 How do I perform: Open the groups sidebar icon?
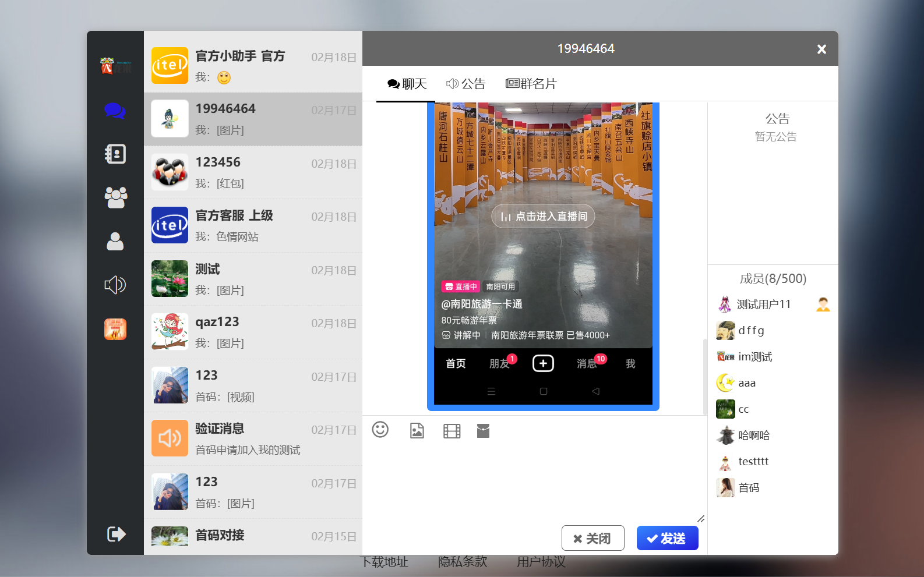coord(115,197)
